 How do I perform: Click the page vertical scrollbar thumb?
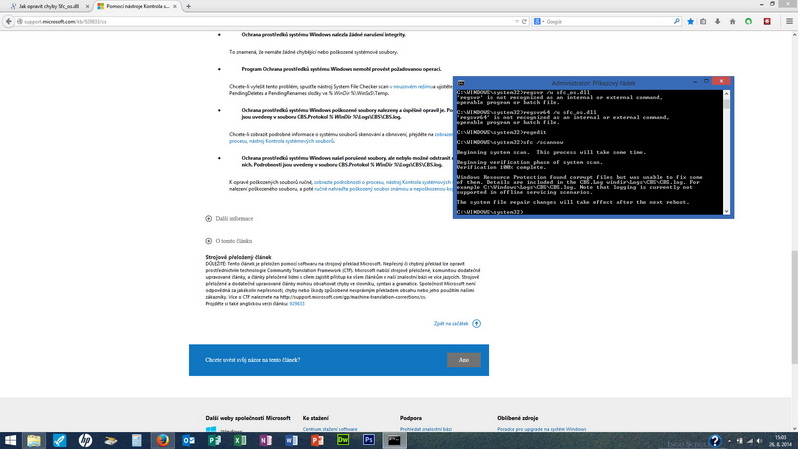tap(794, 307)
